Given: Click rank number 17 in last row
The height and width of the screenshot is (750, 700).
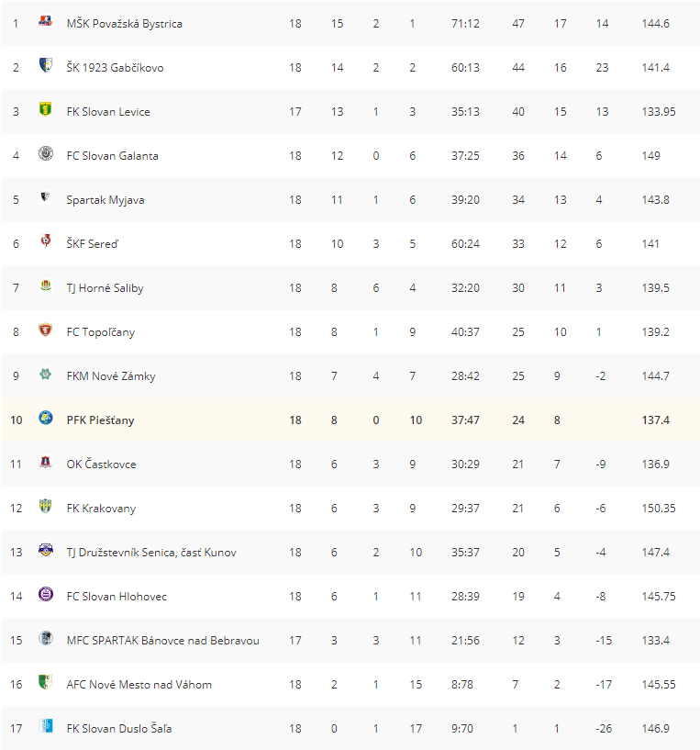Looking at the screenshot, I should tap(16, 728).
